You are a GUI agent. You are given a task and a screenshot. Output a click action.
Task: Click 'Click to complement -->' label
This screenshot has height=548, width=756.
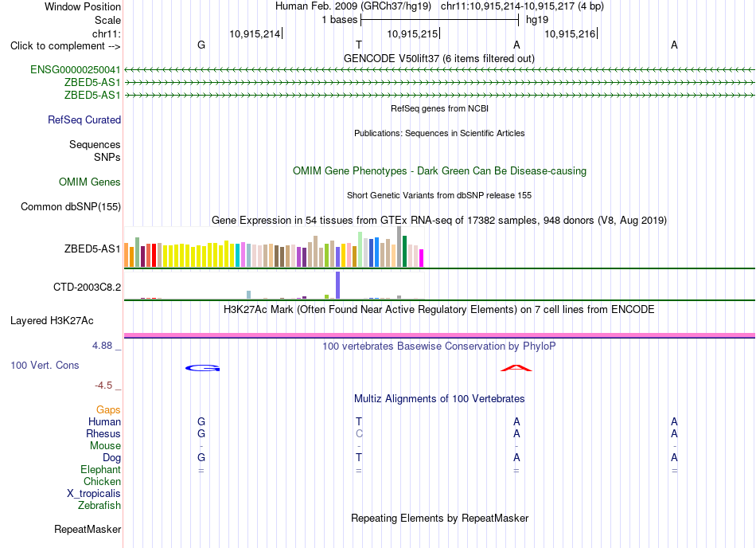pyautogui.click(x=65, y=46)
